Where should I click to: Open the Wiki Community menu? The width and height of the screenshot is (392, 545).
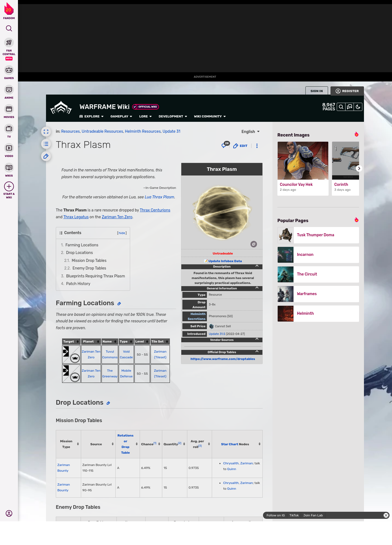pos(210,116)
